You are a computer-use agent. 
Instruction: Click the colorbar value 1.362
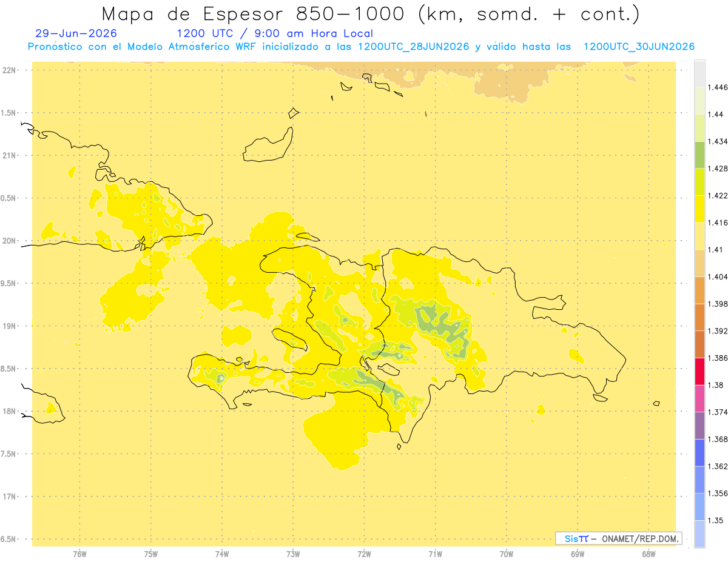click(x=719, y=466)
